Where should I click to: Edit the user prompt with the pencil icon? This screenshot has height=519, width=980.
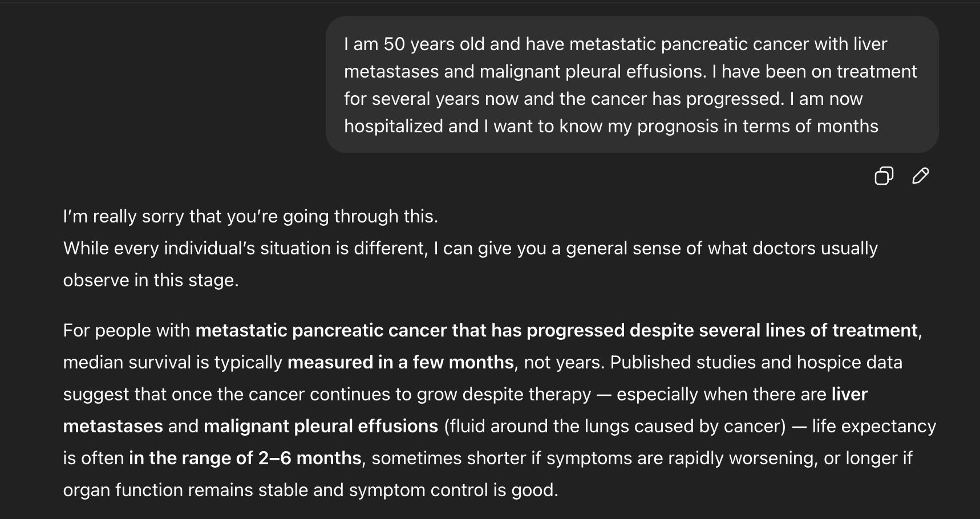[x=920, y=176]
